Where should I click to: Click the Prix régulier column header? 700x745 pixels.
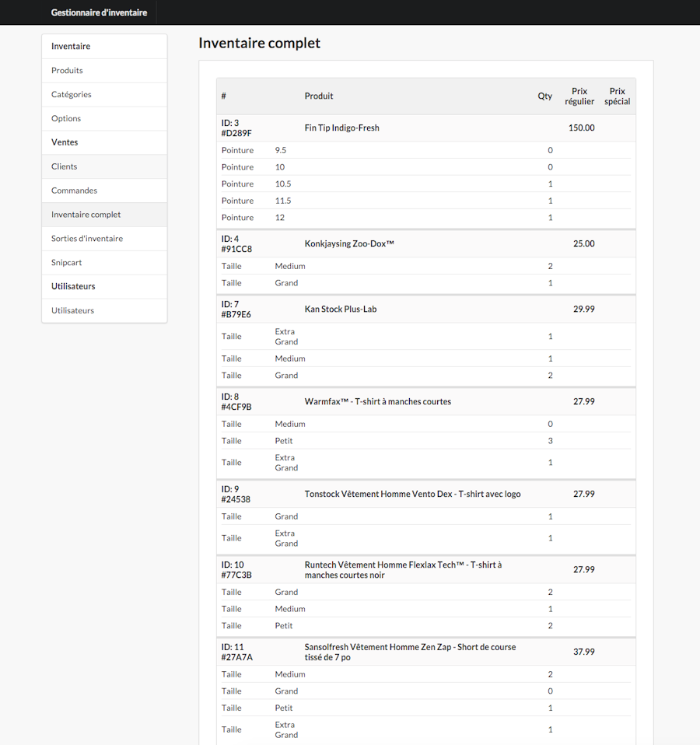(x=579, y=96)
